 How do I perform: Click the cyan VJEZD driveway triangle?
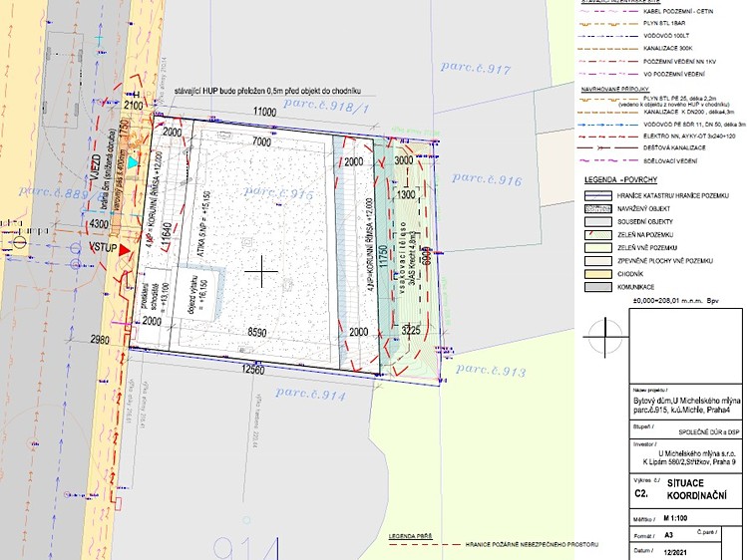[x=132, y=162]
